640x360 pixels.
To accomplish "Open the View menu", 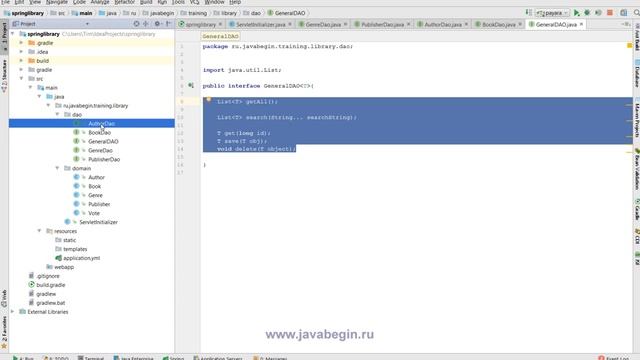I will click(35, 2).
